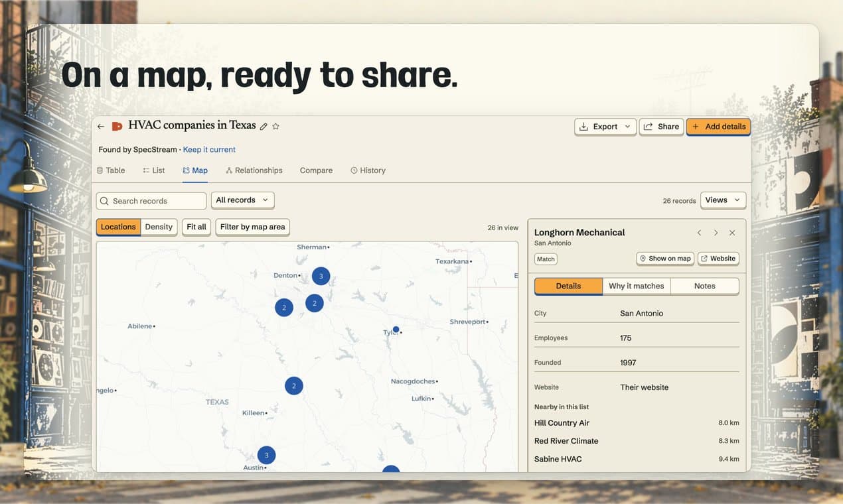Open the Views dropdown

tap(723, 200)
